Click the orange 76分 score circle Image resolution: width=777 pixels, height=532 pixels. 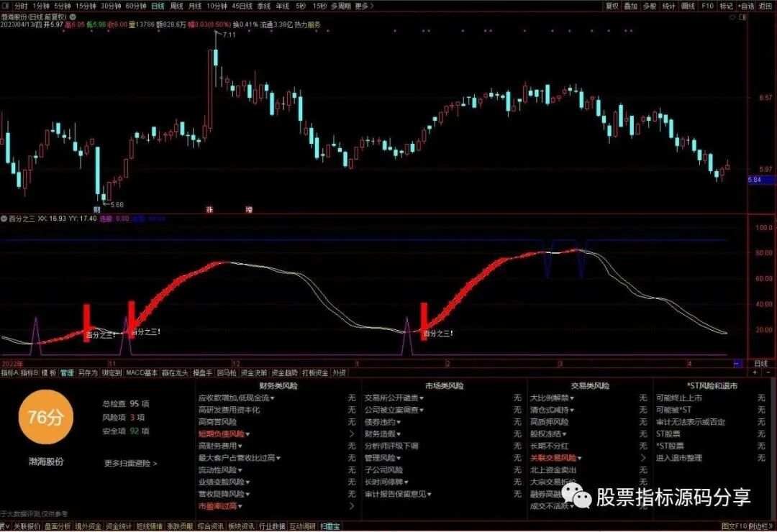pyautogui.click(x=45, y=417)
